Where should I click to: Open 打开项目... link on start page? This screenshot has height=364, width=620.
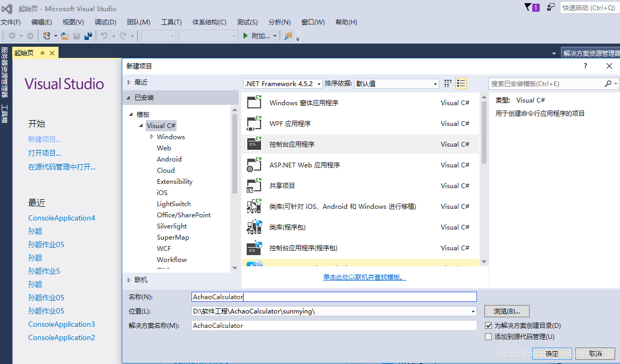coord(44,153)
